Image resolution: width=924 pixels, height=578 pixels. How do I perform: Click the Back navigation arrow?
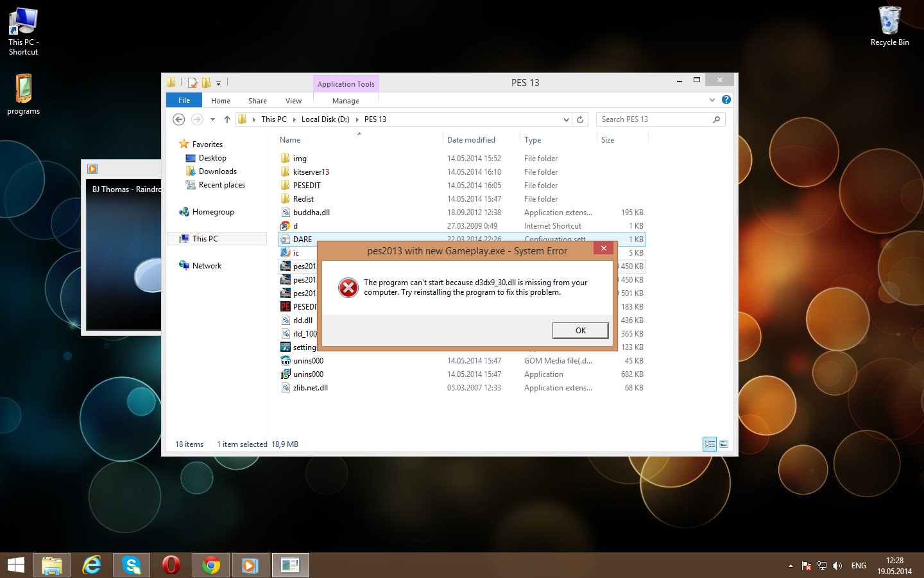(x=179, y=119)
